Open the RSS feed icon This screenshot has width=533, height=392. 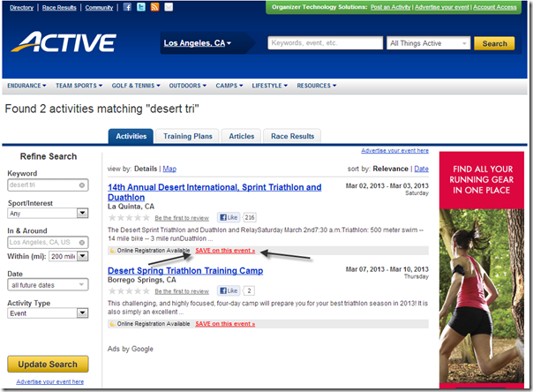[x=154, y=7]
